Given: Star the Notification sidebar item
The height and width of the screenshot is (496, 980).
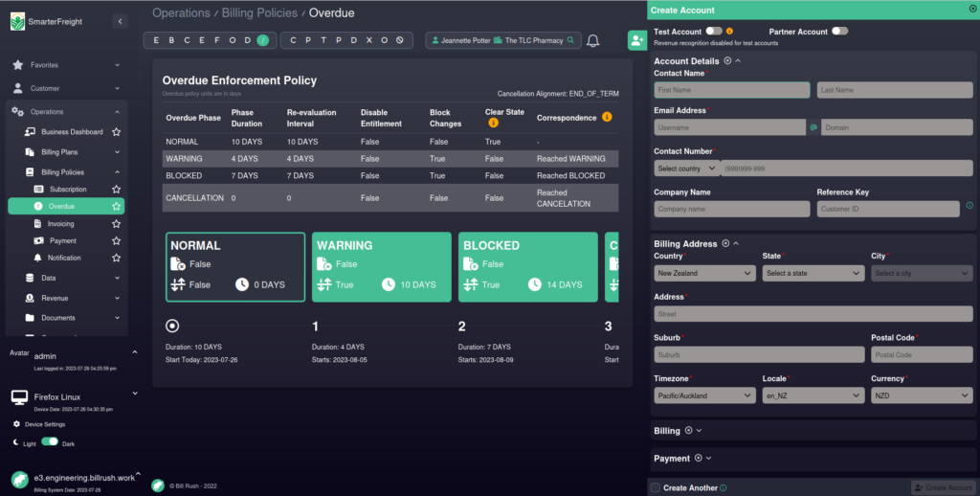Looking at the screenshot, I should click(x=116, y=258).
